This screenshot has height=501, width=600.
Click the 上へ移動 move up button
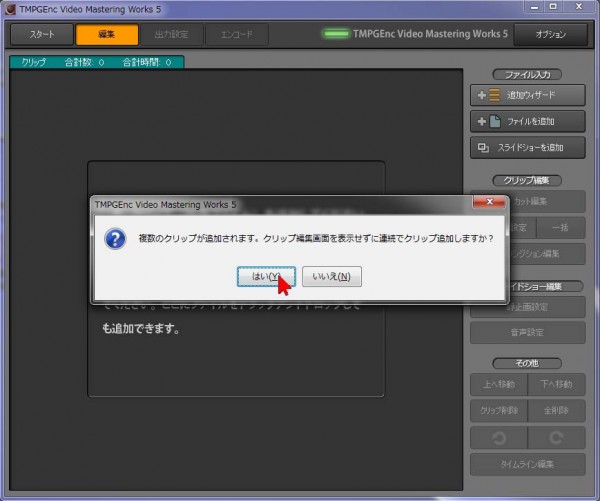click(499, 383)
